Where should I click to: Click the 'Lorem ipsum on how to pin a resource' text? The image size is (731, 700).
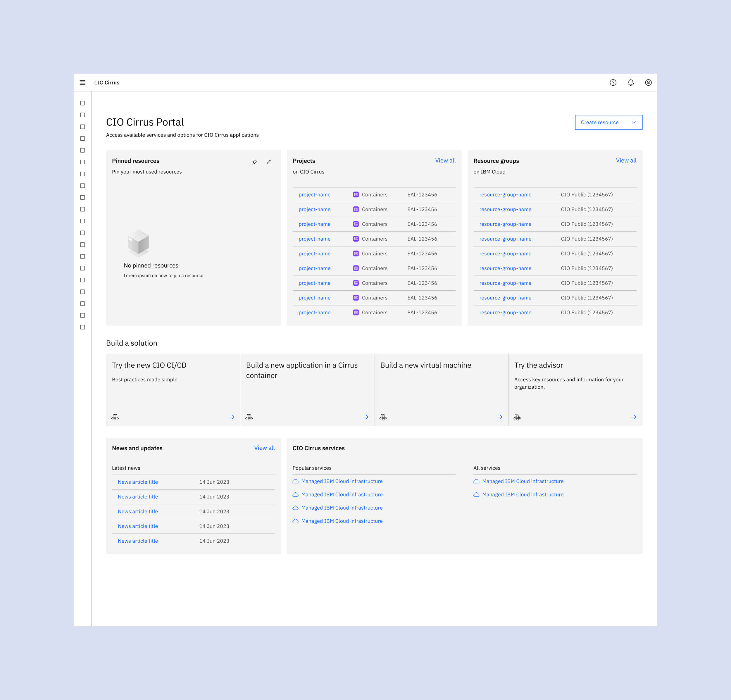pyautogui.click(x=163, y=276)
